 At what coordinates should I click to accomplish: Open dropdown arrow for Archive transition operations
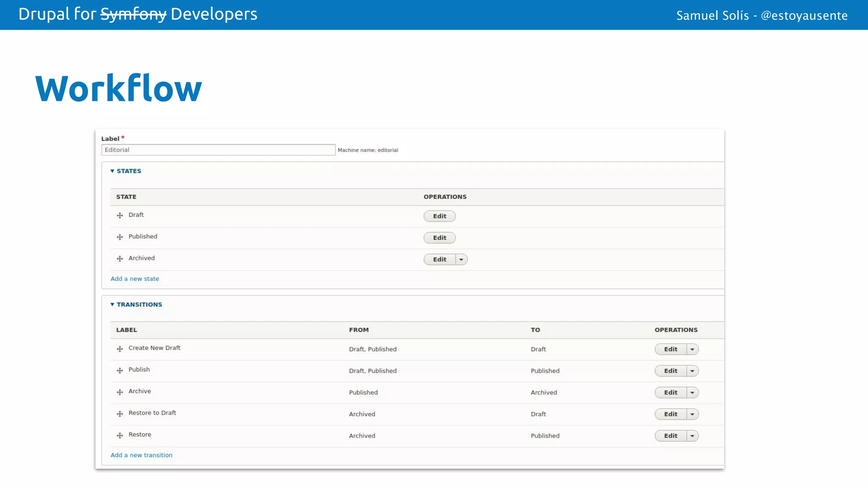(x=692, y=393)
